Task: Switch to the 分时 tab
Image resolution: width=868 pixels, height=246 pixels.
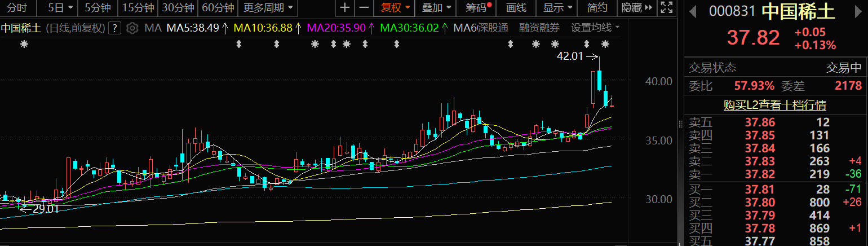Action: click(x=17, y=8)
